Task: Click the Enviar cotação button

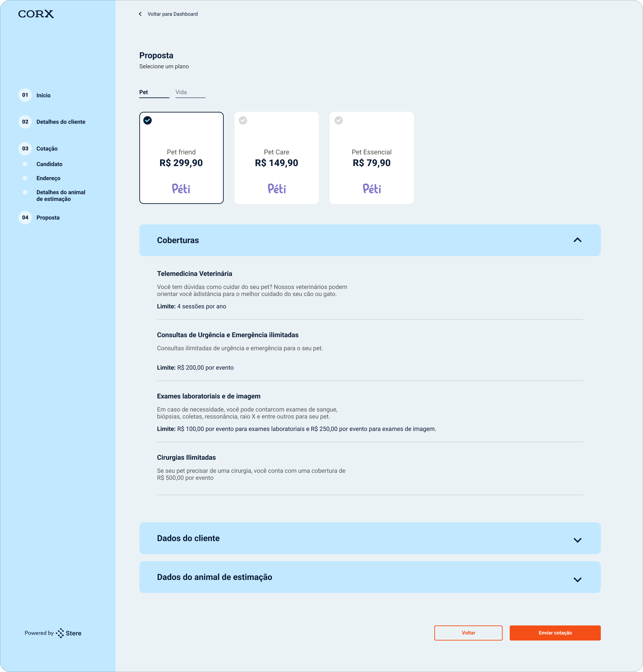Action: click(555, 633)
